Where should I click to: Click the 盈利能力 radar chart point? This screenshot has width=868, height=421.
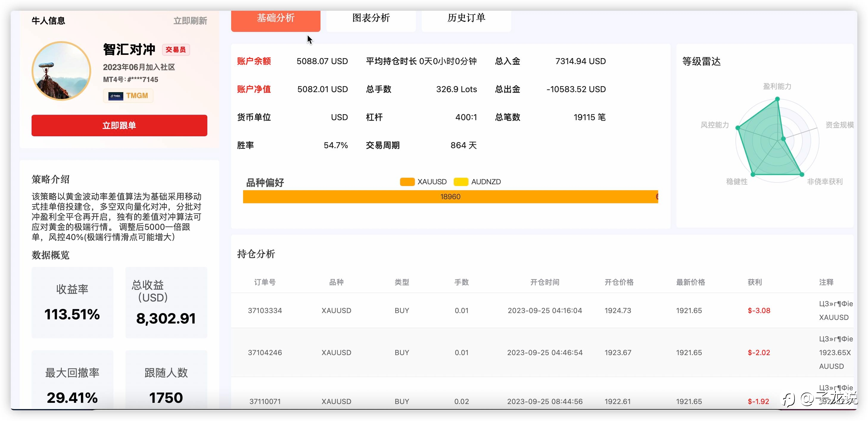(x=777, y=99)
